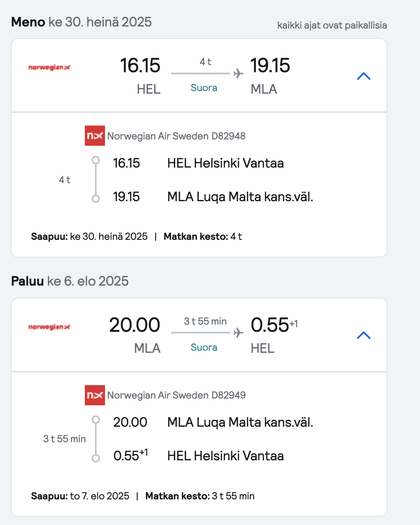
Task: Click return arrival time 0.55 +1 in the summary row
Action: pyautogui.click(x=274, y=325)
